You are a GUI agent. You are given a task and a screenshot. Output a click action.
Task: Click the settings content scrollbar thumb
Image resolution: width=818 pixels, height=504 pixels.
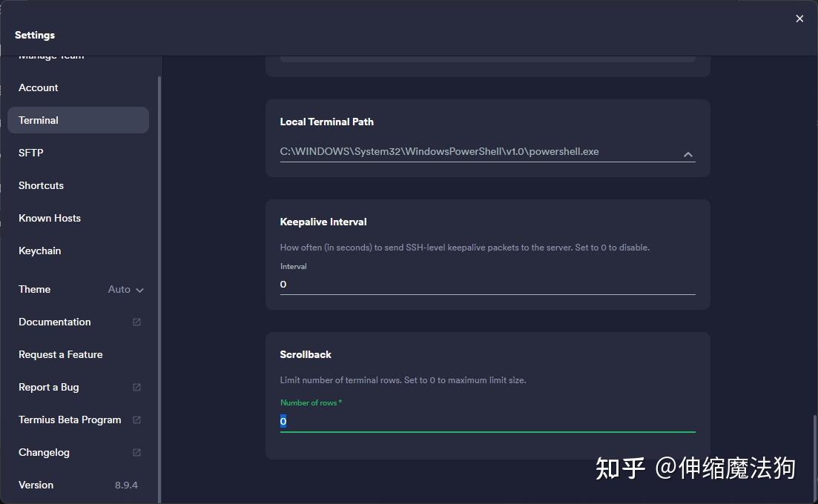pyautogui.click(x=814, y=459)
